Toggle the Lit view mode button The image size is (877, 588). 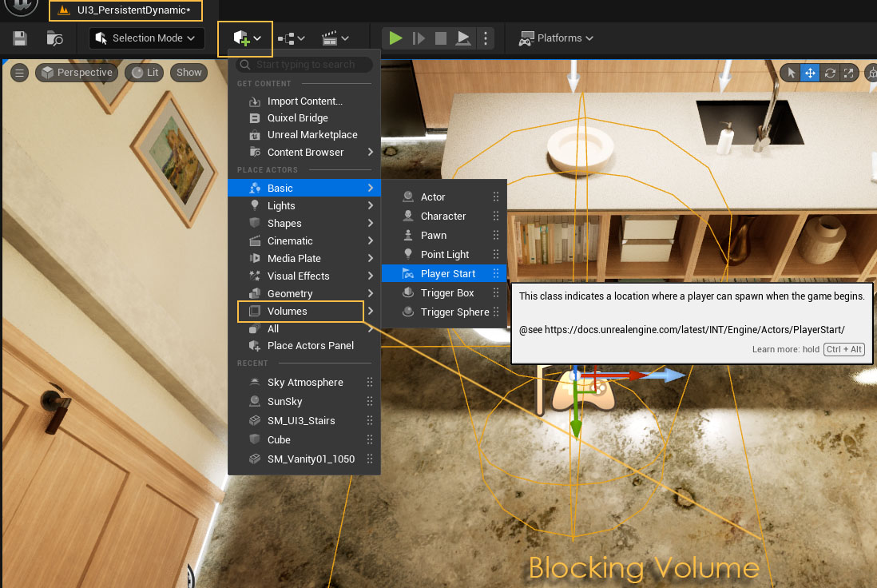145,73
